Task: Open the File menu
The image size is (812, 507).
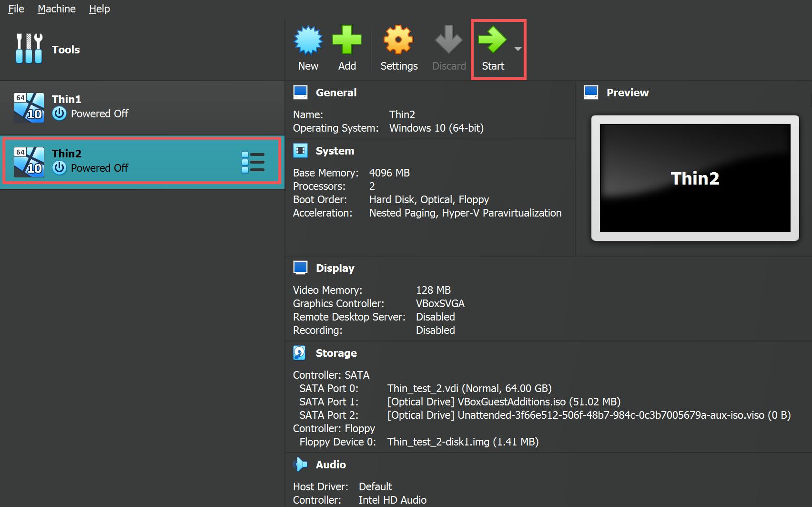Action: [16, 9]
